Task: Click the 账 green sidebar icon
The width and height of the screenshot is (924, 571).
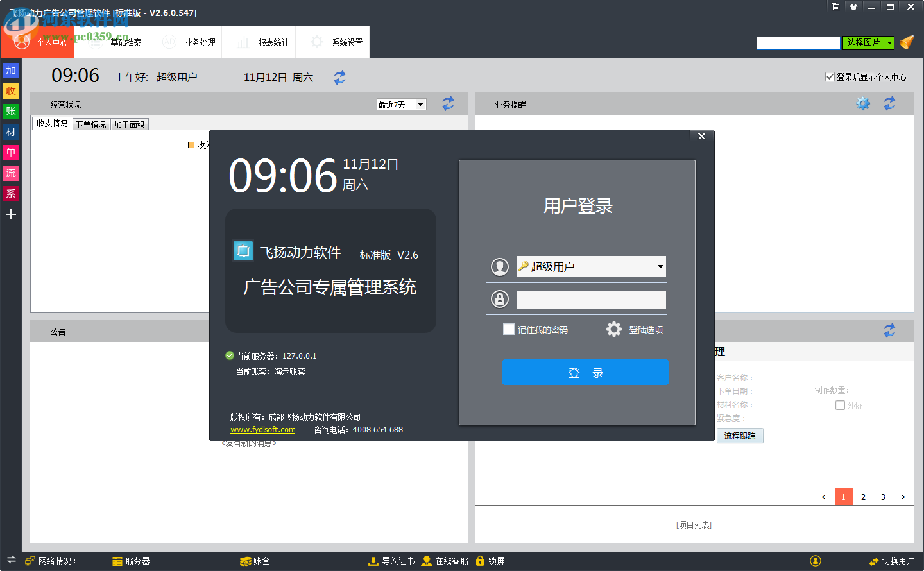Action: coord(10,111)
